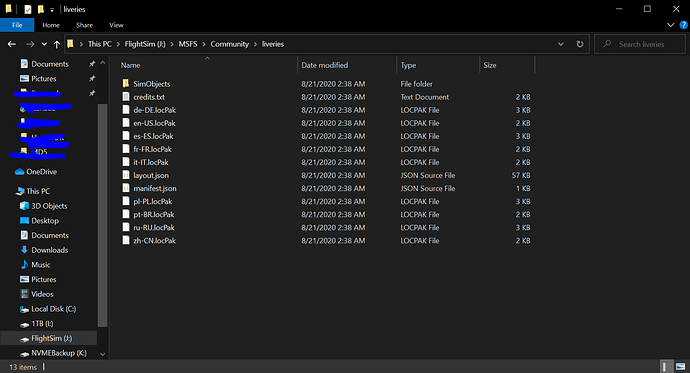The width and height of the screenshot is (690, 373).
Task: Go back with the Back arrow
Action: click(12, 44)
